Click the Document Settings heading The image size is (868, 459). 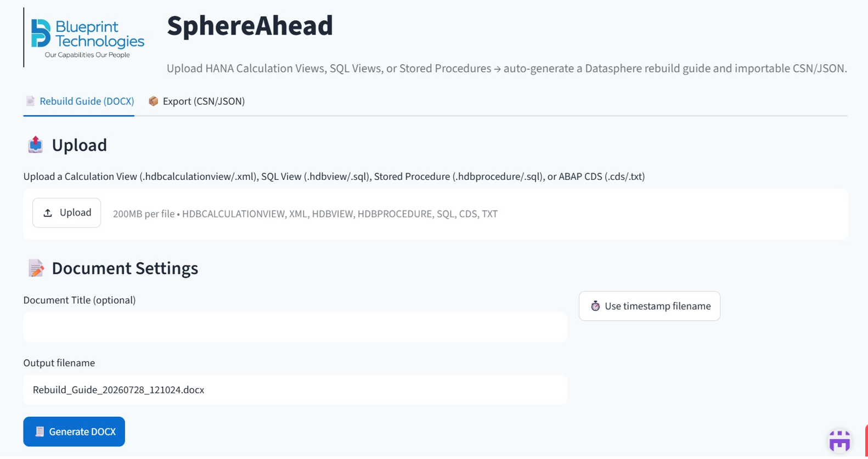pos(113,268)
